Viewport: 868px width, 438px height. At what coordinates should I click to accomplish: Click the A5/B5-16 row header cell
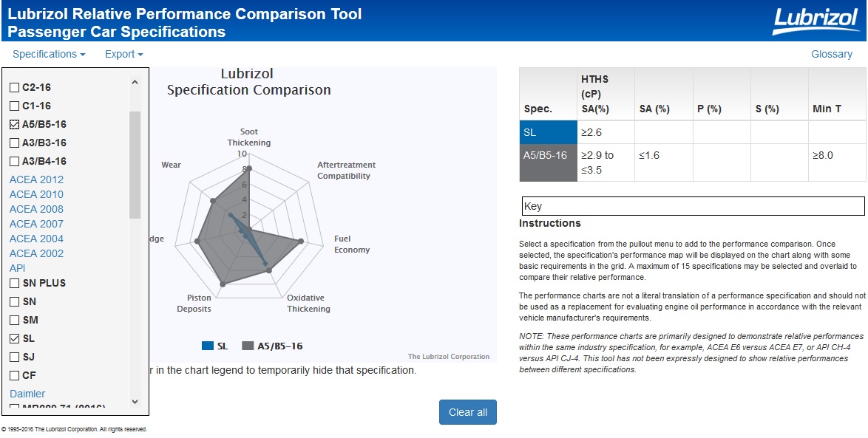[x=548, y=162]
